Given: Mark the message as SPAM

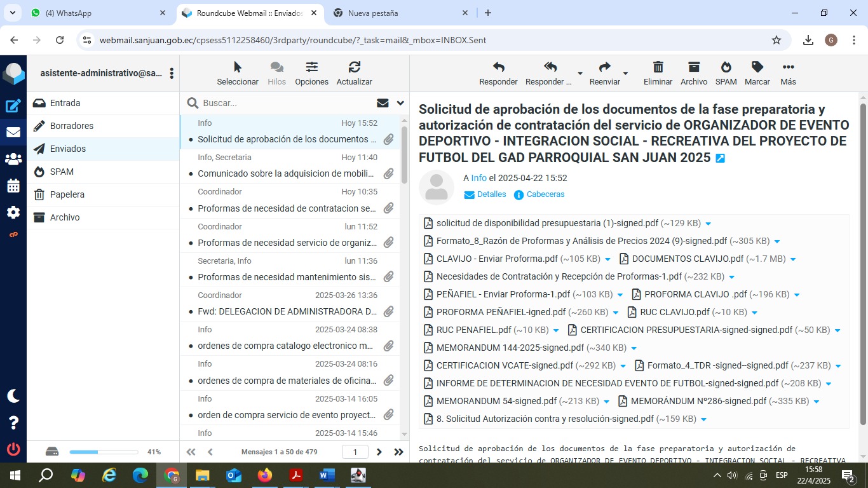Looking at the screenshot, I should (726, 67).
